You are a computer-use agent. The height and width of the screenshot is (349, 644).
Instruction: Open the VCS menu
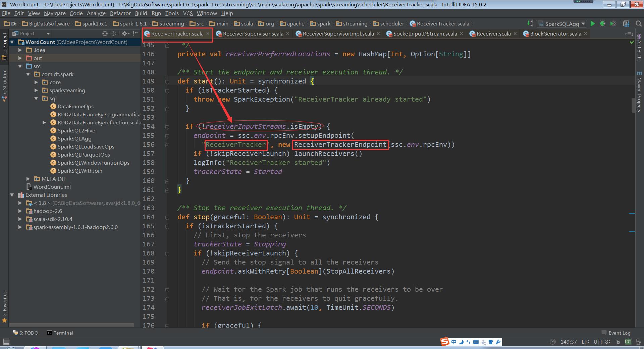click(x=188, y=13)
